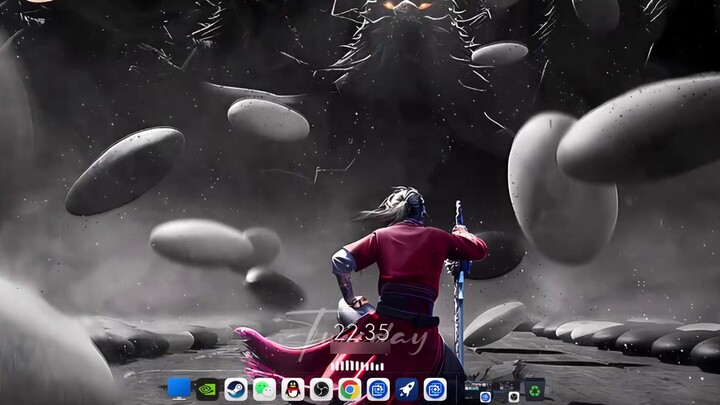Viewport: 720px width, 405px height.
Task: Open WeChat from the dock
Action: [264, 389]
